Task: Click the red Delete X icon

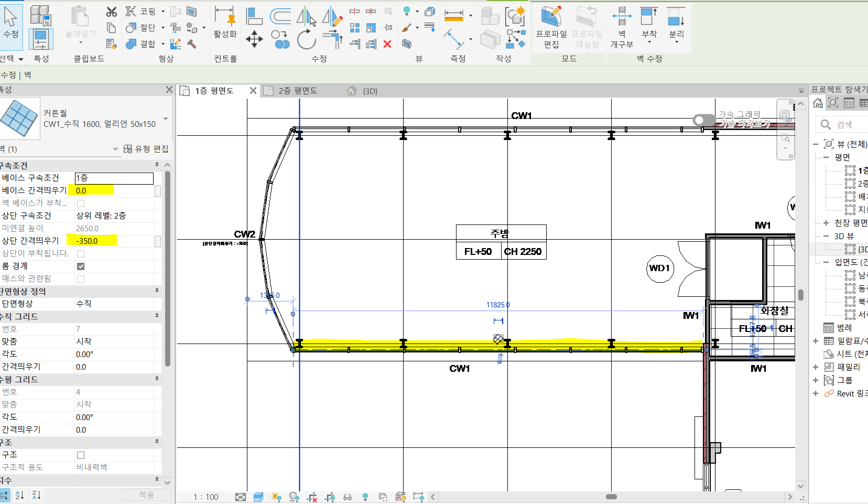Action: click(x=387, y=44)
